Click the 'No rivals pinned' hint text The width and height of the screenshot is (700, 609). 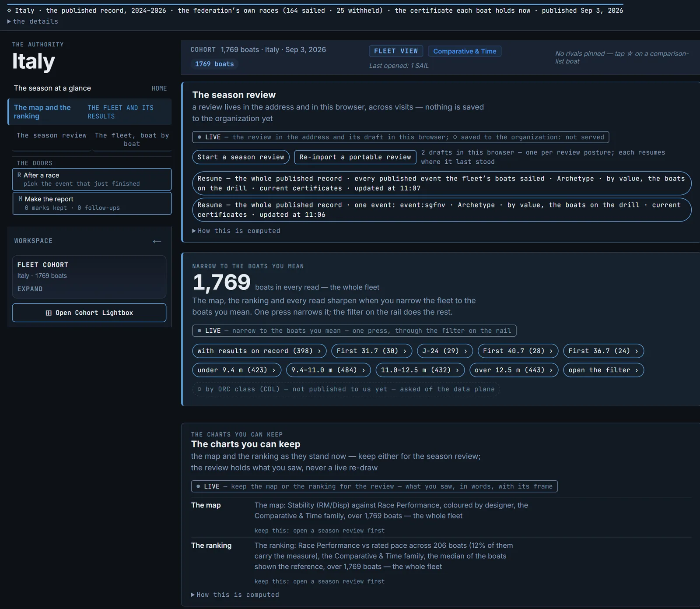[622, 57]
